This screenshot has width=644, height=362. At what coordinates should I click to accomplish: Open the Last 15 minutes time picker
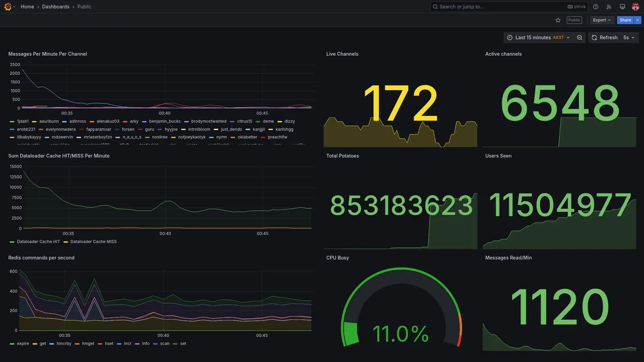(538, 38)
